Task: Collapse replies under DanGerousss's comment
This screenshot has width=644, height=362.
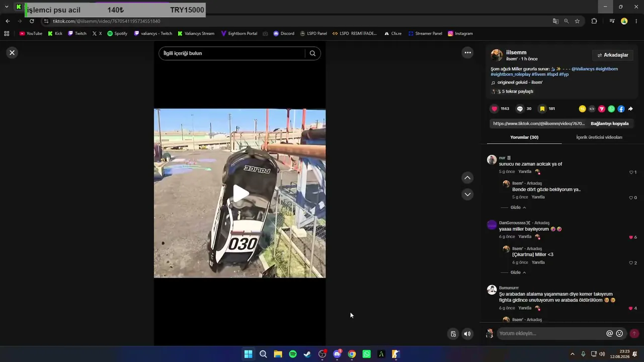Action: pyautogui.click(x=518, y=273)
